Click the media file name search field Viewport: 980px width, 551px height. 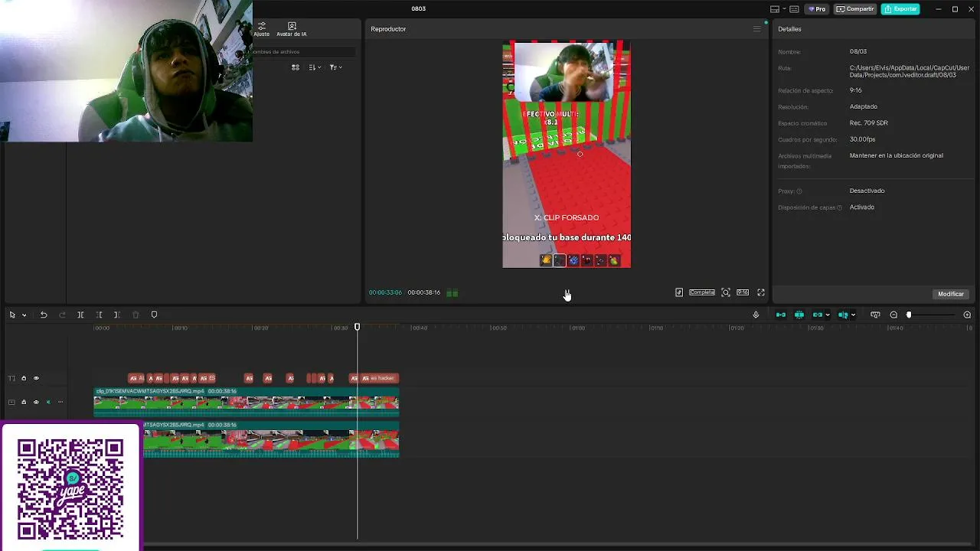(304, 52)
